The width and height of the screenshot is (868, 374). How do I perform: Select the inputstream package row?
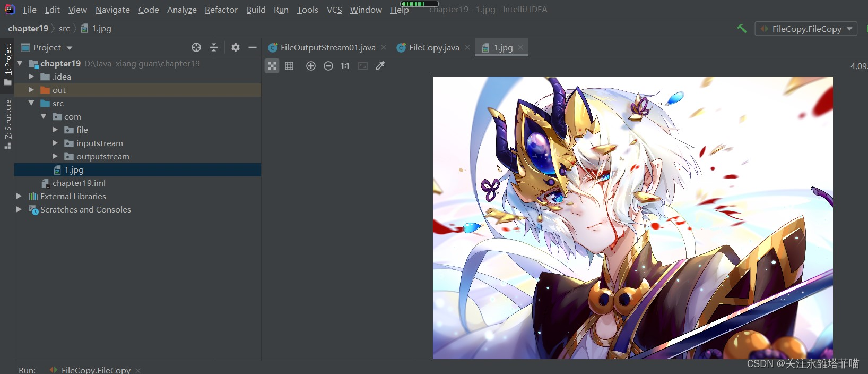137,143
